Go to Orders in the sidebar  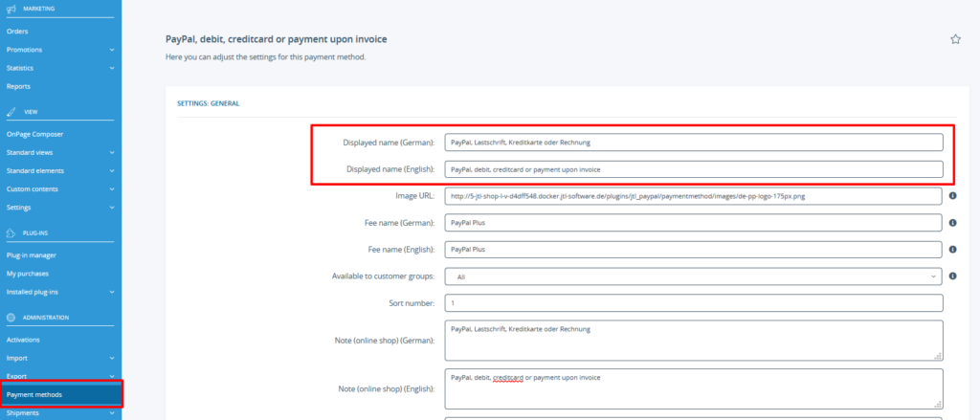(x=17, y=32)
